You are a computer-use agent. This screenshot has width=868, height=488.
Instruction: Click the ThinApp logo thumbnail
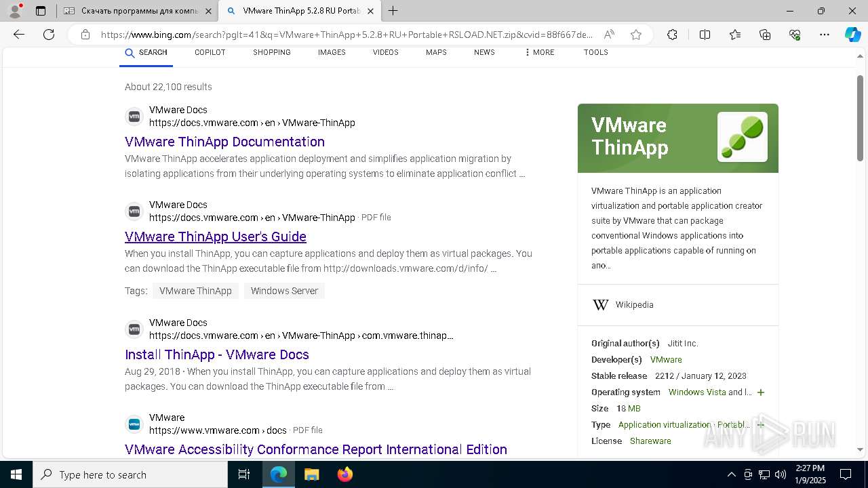pyautogui.click(x=743, y=137)
